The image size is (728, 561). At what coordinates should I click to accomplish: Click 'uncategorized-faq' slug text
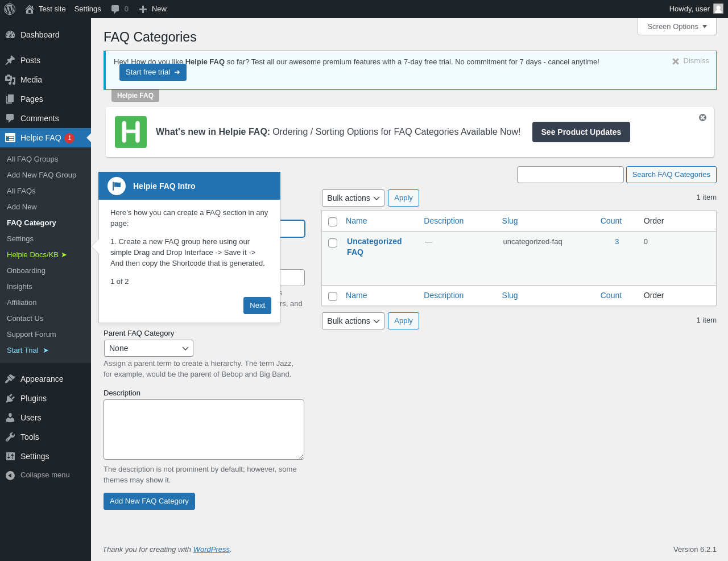[x=532, y=242]
